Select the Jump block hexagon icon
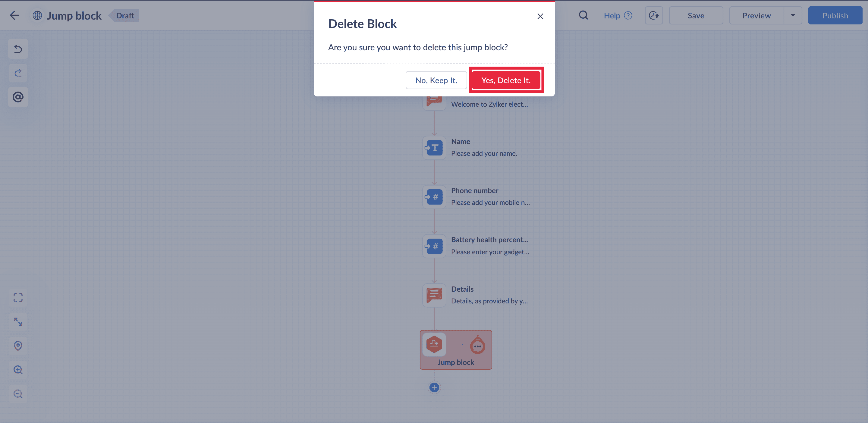Screen dimensions: 868x423 click(x=434, y=344)
